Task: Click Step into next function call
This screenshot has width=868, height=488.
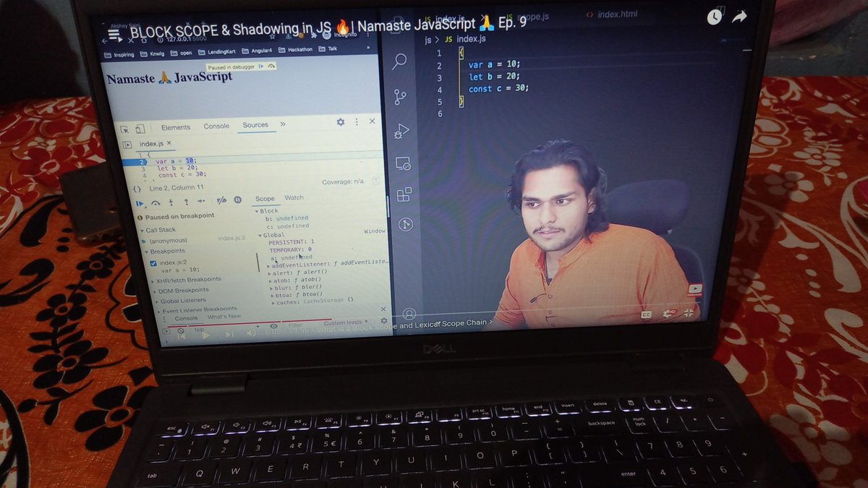Action: tap(171, 202)
